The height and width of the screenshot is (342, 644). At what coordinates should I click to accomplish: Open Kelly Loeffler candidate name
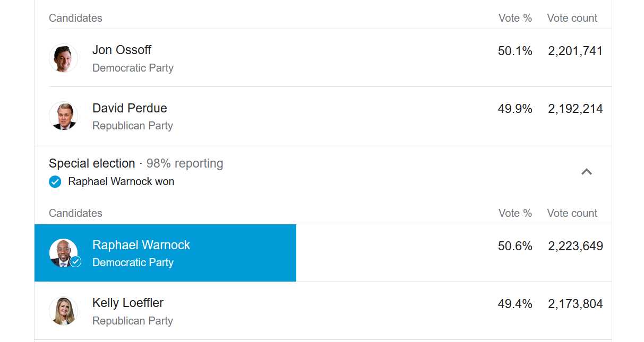pos(127,303)
